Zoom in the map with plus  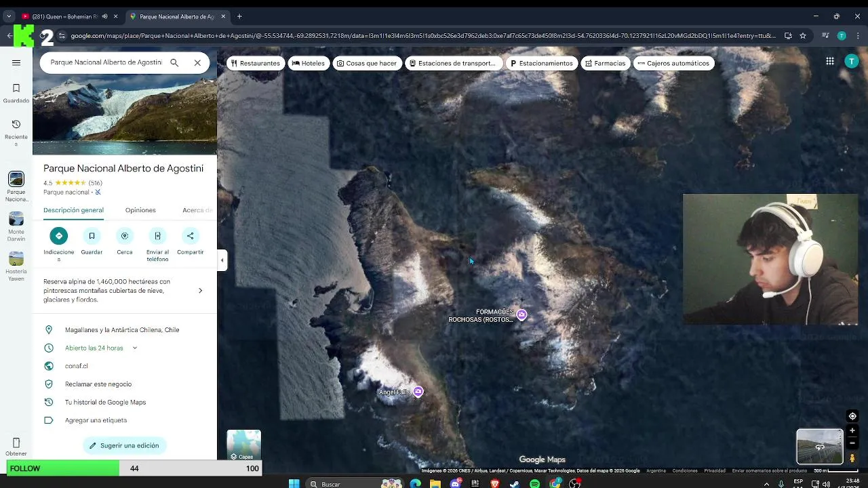click(x=852, y=430)
